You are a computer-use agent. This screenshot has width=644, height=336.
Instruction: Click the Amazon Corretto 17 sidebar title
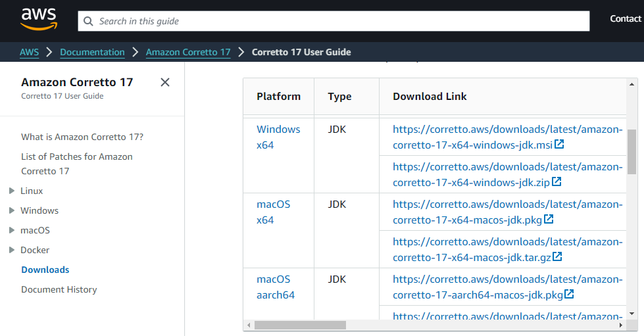point(77,82)
